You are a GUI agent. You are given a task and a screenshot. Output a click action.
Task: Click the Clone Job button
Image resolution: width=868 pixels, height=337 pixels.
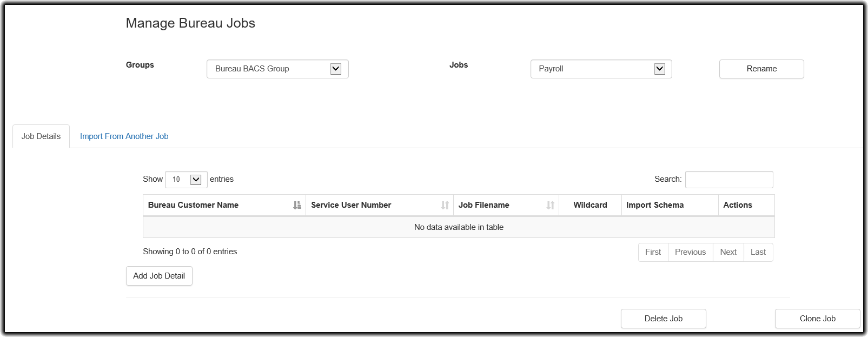[817, 319]
